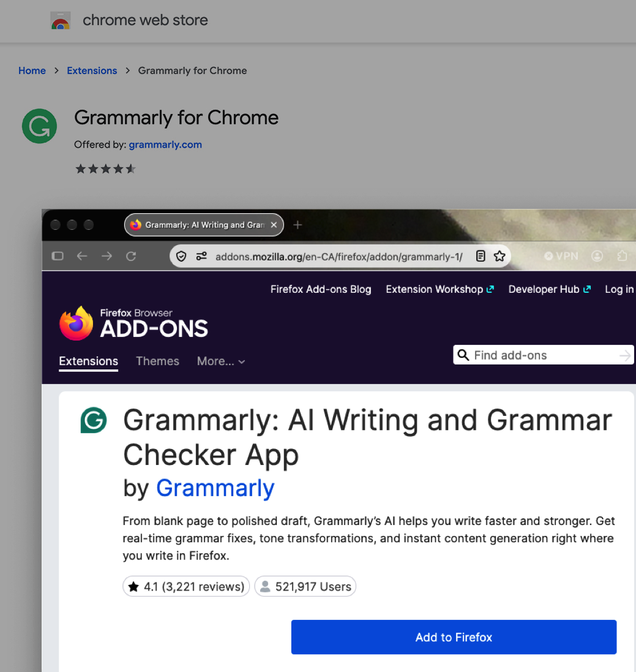Go back with the left arrow
This screenshot has height=672, width=636.
click(x=82, y=256)
